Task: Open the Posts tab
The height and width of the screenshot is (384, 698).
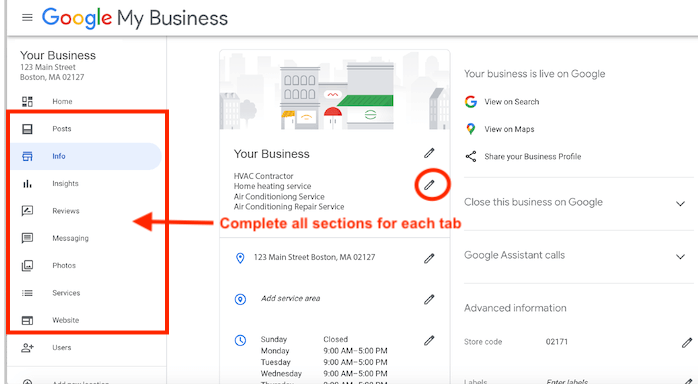Action: tap(62, 129)
